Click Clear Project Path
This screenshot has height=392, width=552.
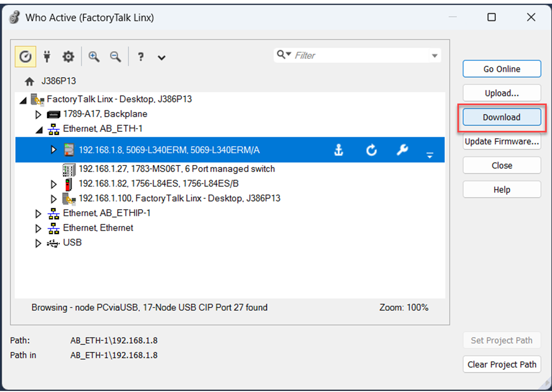(502, 364)
